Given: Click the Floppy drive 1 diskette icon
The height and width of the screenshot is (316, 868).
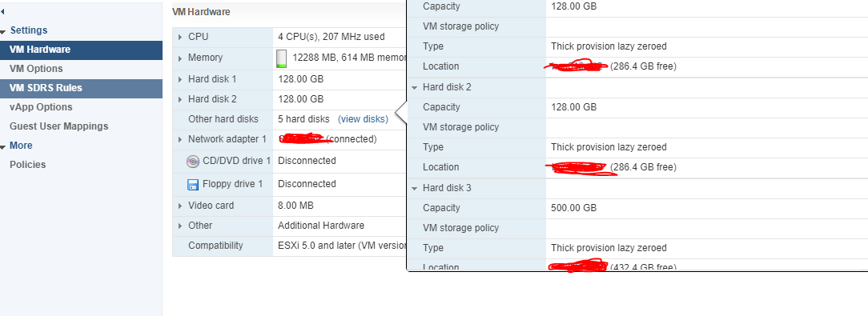Looking at the screenshot, I should (x=193, y=185).
